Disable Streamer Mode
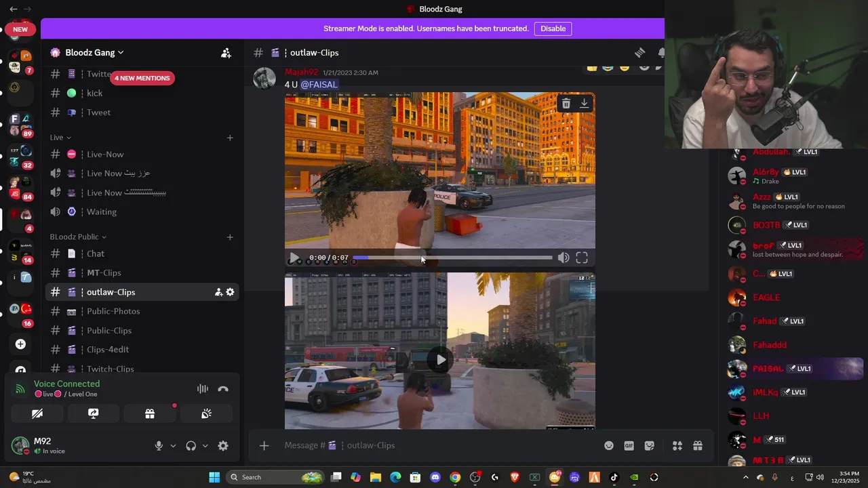The image size is (868, 488). [553, 28]
